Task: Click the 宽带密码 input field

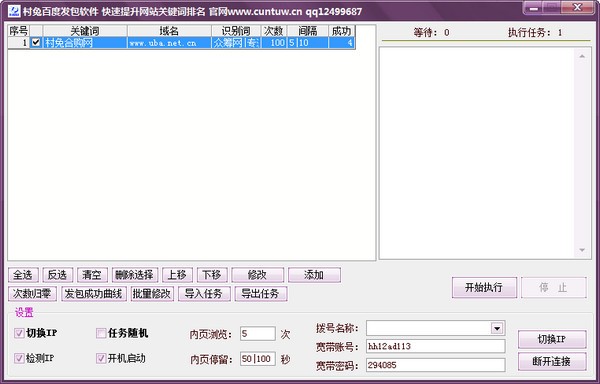Action: [435, 365]
